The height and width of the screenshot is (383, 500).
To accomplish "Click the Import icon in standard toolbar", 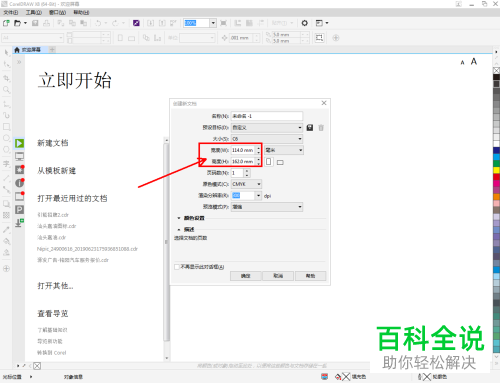I will click(x=151, y=23).
